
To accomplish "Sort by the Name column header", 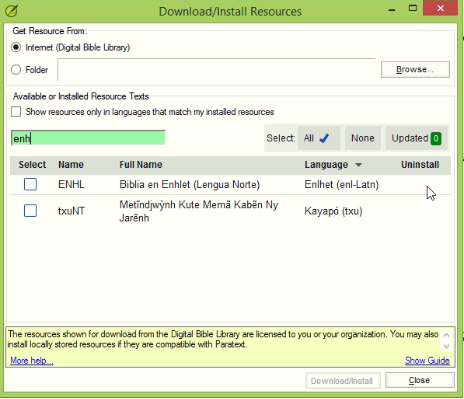I will (71, 165).
